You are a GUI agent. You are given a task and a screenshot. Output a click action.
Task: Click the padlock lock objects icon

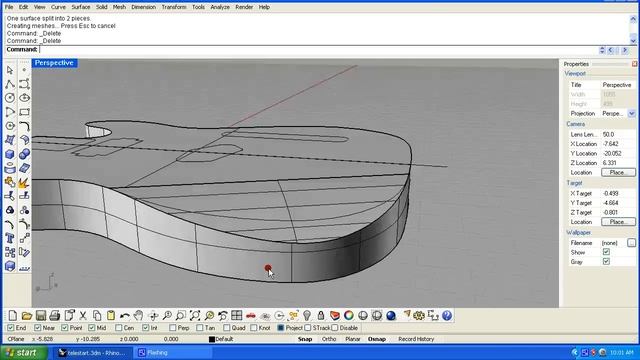[x=321, y=316]
